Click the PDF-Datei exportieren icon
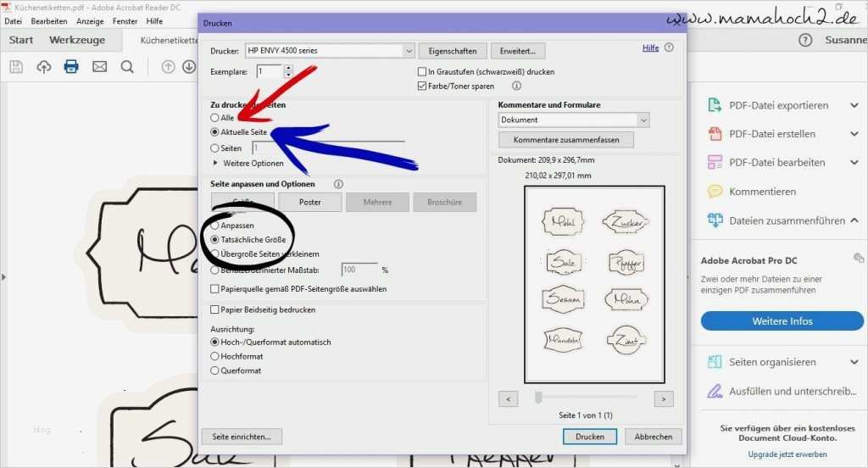868x468 pixels. click(715, 104)
